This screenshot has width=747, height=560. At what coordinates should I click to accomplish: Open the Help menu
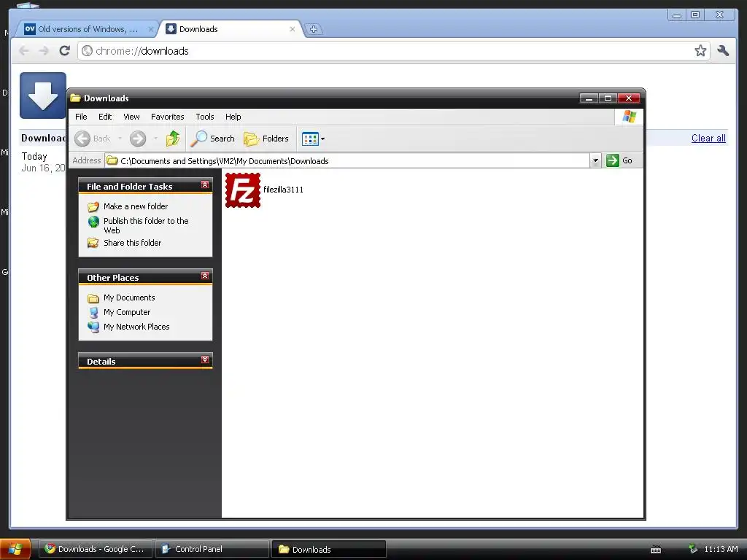click(233, 117)
